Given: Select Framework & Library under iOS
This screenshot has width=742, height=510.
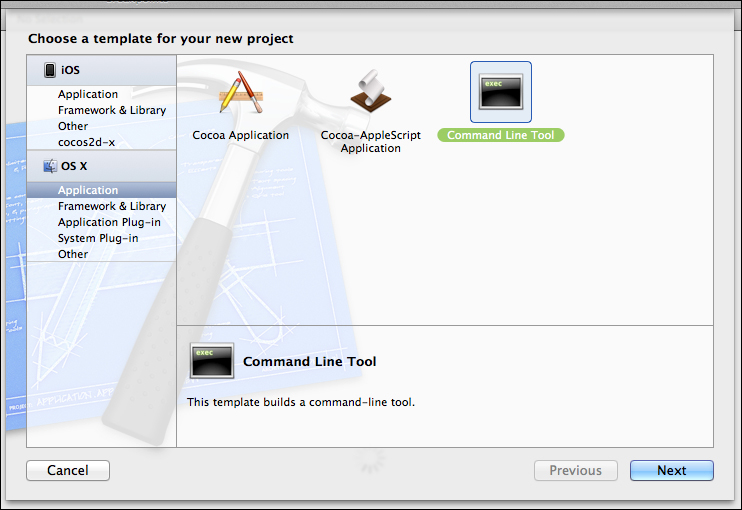Looking at the screenshot, I should tap(101, 110).
